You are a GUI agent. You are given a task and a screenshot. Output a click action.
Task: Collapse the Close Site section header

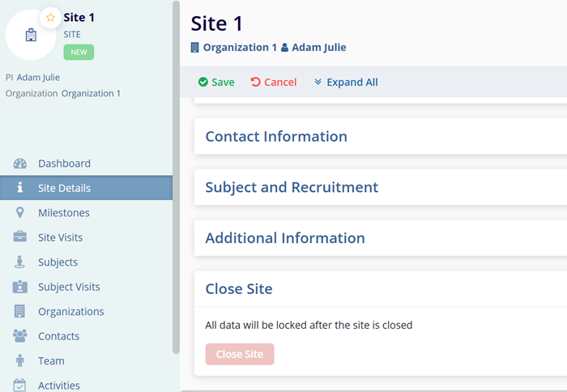click(239, 289)
